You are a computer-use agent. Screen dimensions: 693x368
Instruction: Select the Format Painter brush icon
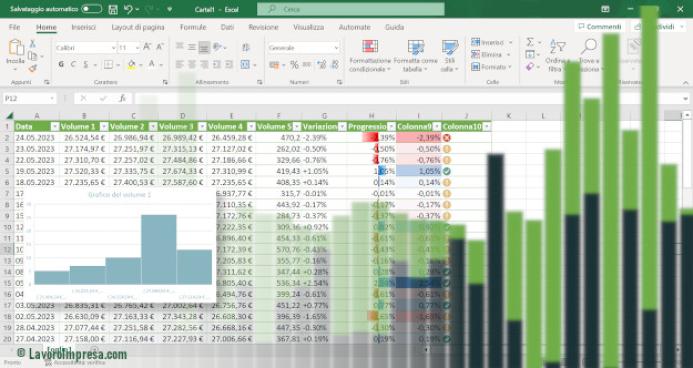[33, 68]
